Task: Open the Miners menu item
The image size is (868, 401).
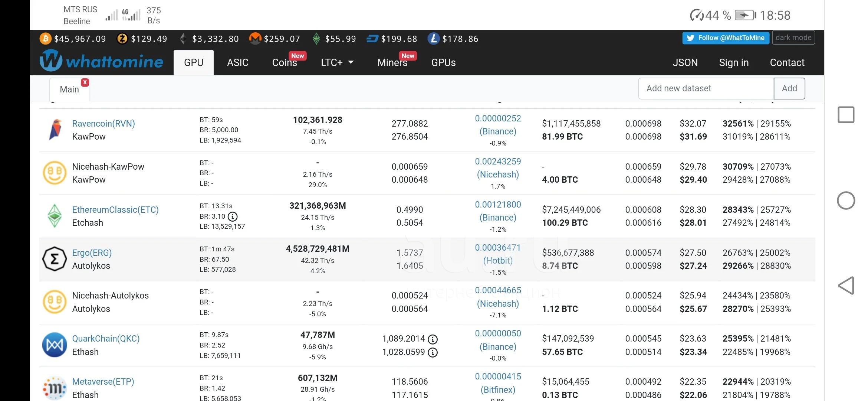Action: [x=392, y=62]
